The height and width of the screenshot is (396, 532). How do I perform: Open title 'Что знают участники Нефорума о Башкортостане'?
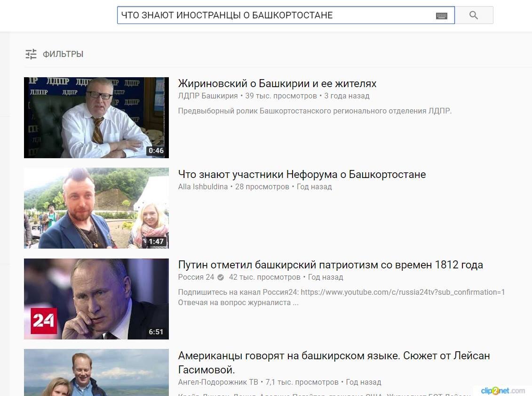click(x=302, y=174)
